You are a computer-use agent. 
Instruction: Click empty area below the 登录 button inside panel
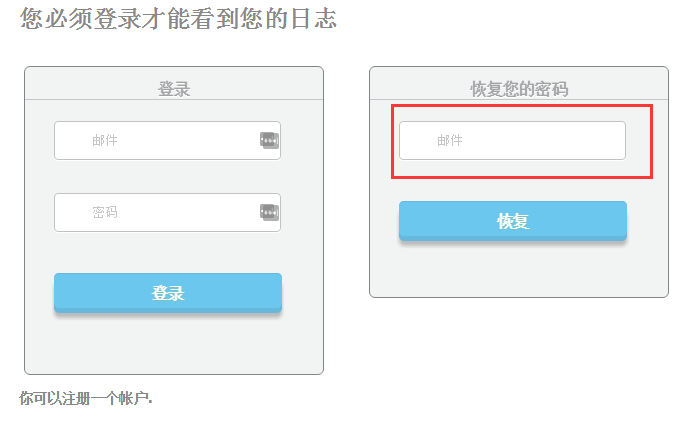[174, 343]
